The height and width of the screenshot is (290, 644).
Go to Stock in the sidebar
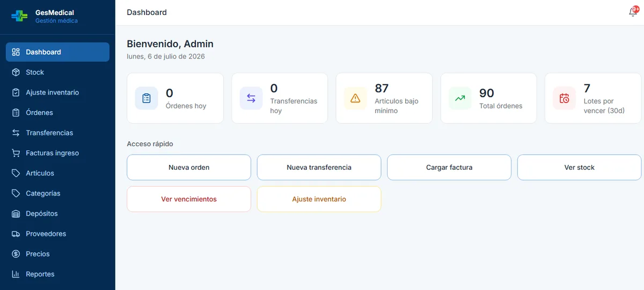[57, 72]
